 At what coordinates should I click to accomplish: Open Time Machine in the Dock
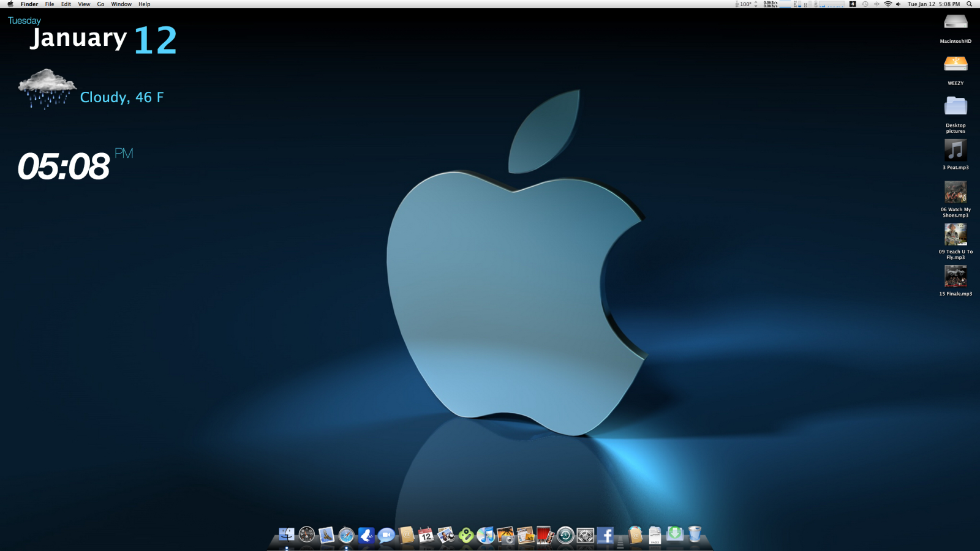[x=565, y=535]
